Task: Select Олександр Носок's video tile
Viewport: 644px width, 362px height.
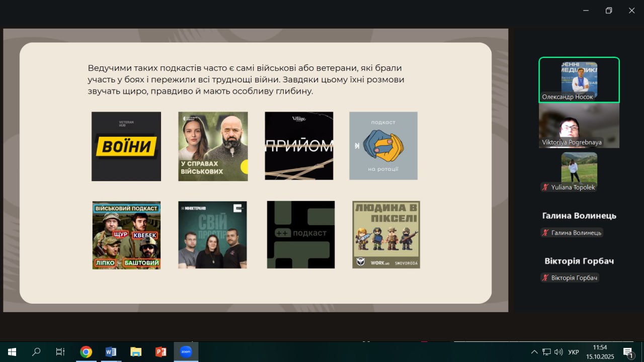Action: coord(579,79)
